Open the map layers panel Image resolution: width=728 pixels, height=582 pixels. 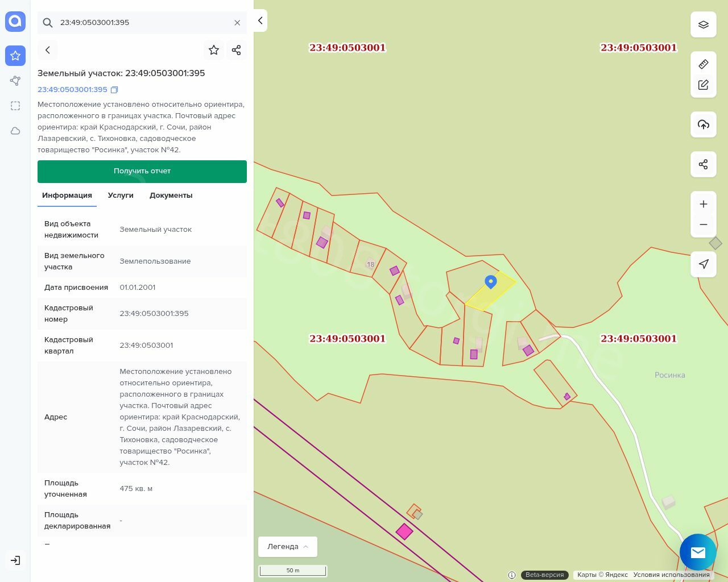(x=703, y=24)
